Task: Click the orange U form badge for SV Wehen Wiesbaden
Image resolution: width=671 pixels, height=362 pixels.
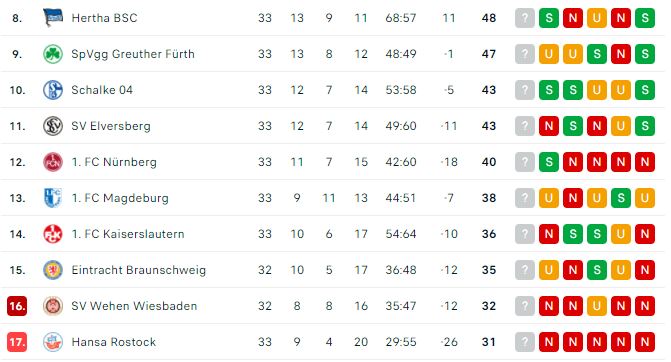Action: (x=597, y=306)
